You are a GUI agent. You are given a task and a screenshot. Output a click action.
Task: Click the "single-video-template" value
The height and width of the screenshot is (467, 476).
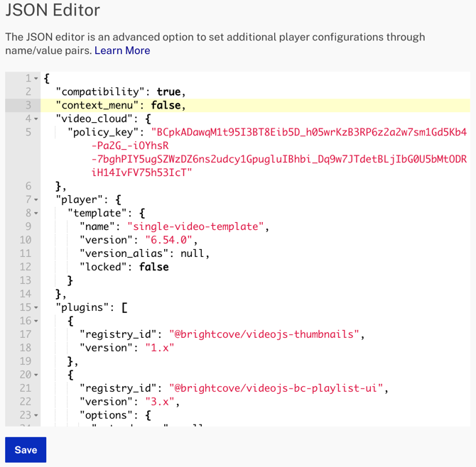tap(195, 226)
